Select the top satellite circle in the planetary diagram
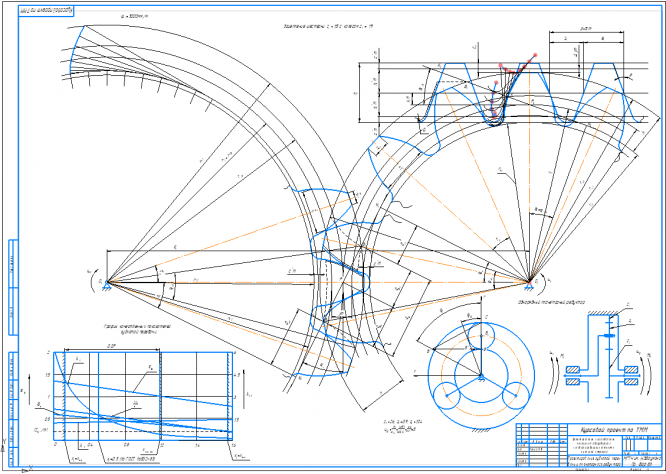 tap(481, 336)
